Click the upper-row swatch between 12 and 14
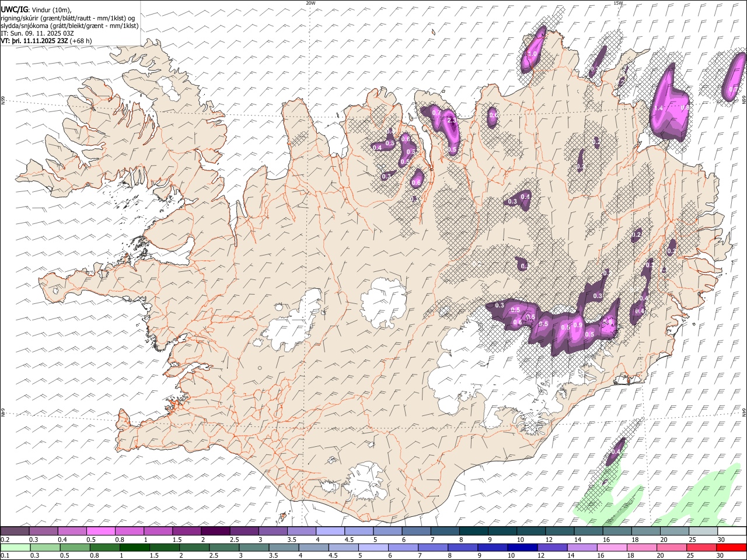 pos(559,531)
